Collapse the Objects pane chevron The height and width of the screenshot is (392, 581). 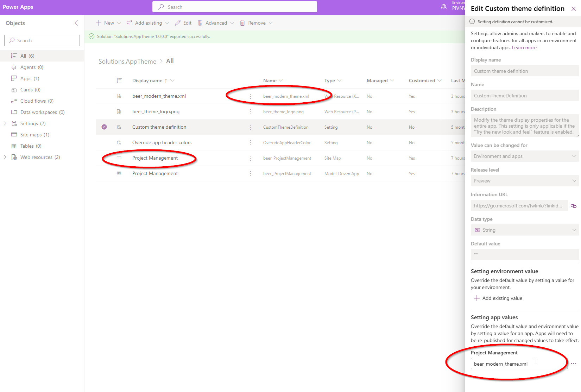[76, 23]
